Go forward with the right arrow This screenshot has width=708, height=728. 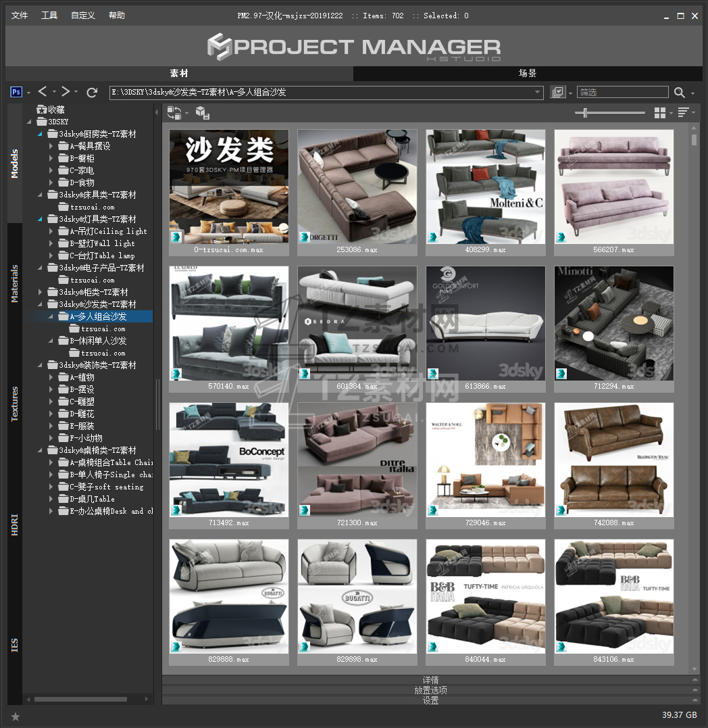tap(66, 91)
